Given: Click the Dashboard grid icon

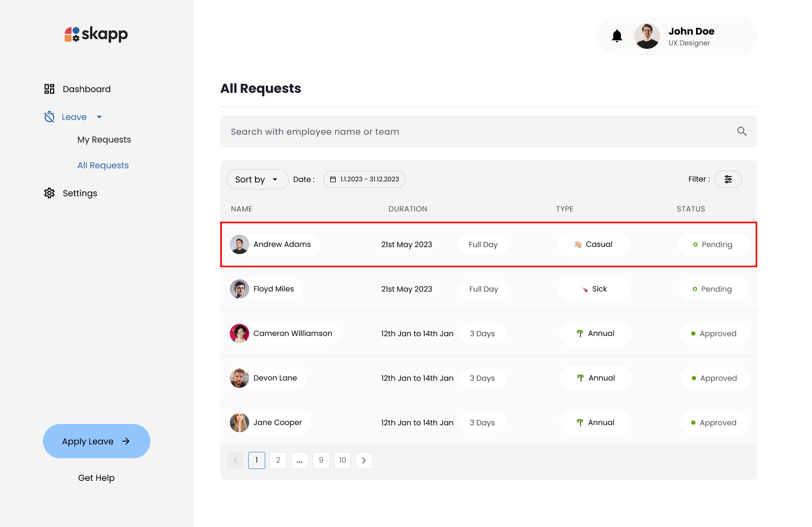Looking at the screenshot, I should (49, 89).
